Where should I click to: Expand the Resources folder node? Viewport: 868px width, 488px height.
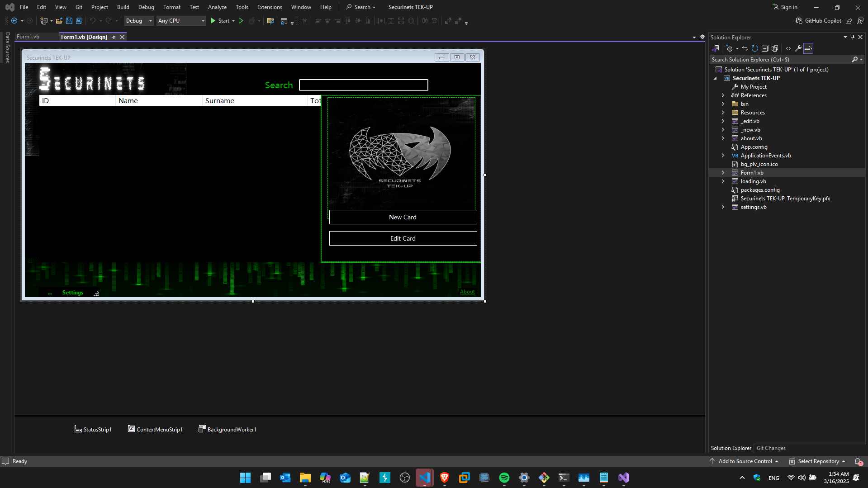click(x=723, y=113)
